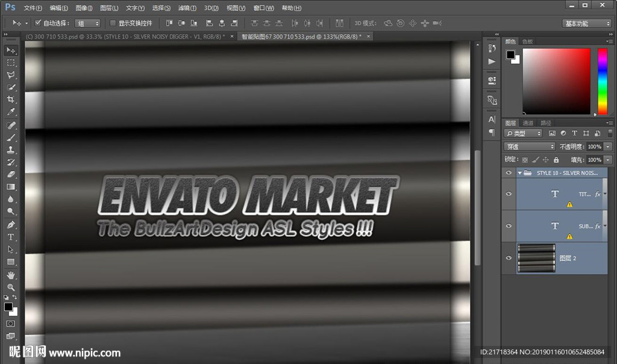Expand effects arrow on SUB... layer

click(605, 226)
